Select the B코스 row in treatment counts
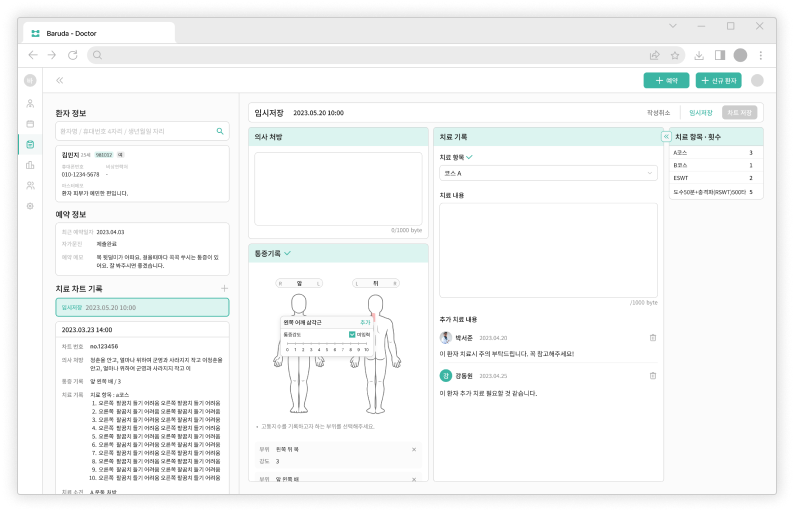Image resolution: width=794 pixels, height=512 pixels. (716, 165)
